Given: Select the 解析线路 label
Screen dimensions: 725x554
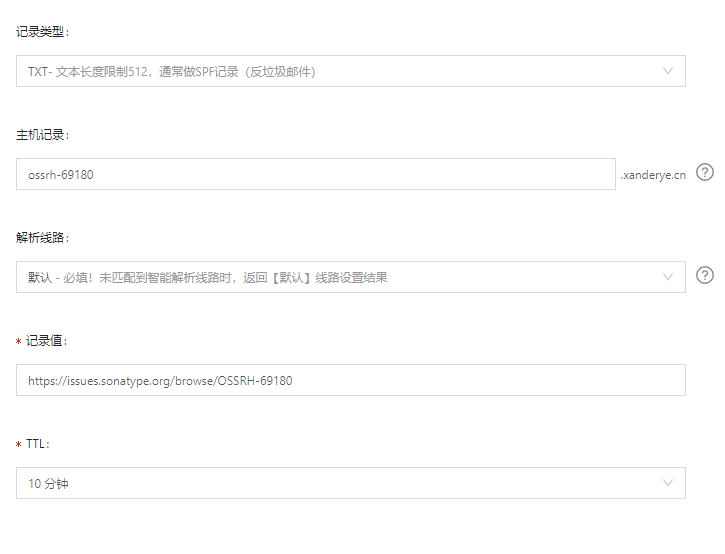Looking at the screenshot, I should point(42,238).
